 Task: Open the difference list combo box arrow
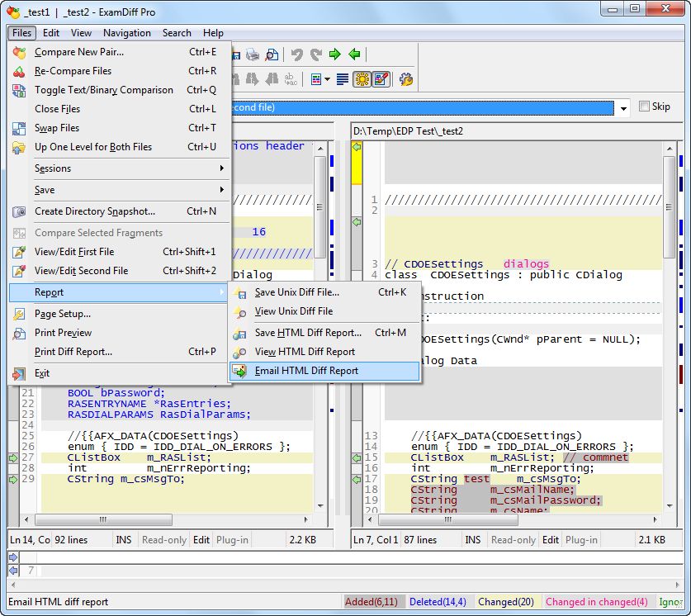point(623,108)
